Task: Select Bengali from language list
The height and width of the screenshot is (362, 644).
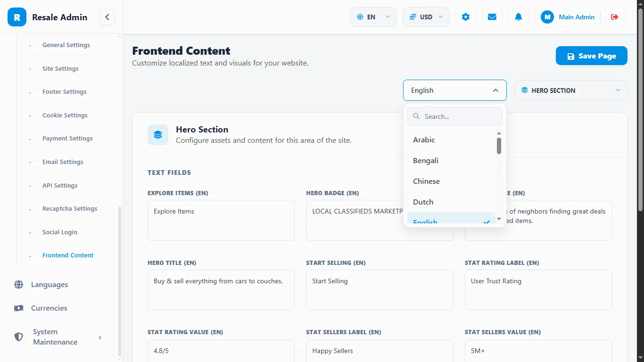Action: 451,160
